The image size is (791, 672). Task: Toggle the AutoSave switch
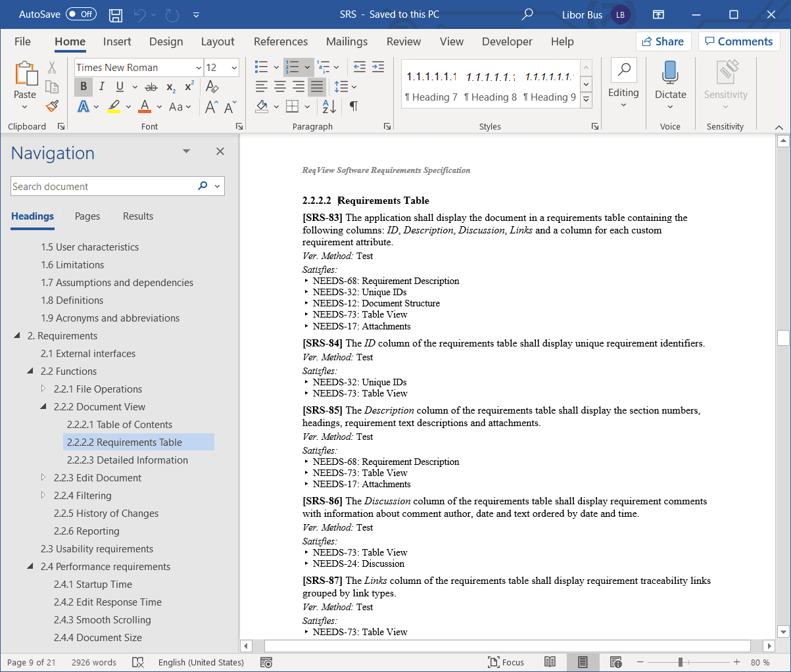point(81,14)
